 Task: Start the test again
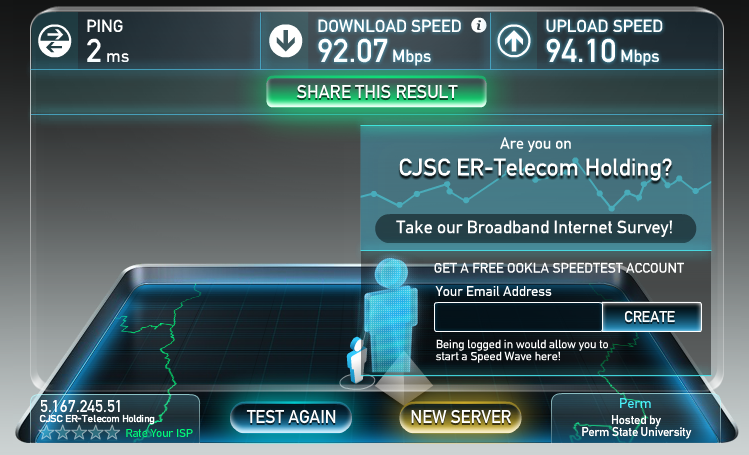tap(291, 417)
